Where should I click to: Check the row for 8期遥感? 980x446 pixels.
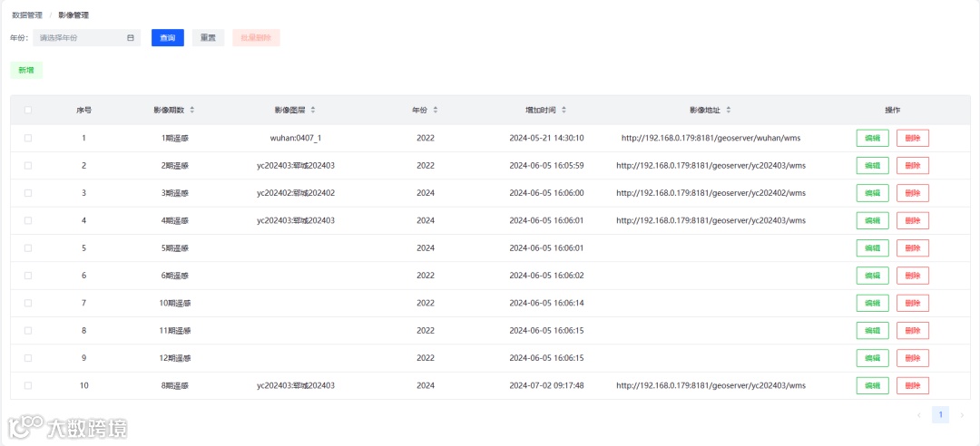tap(28, 385)
